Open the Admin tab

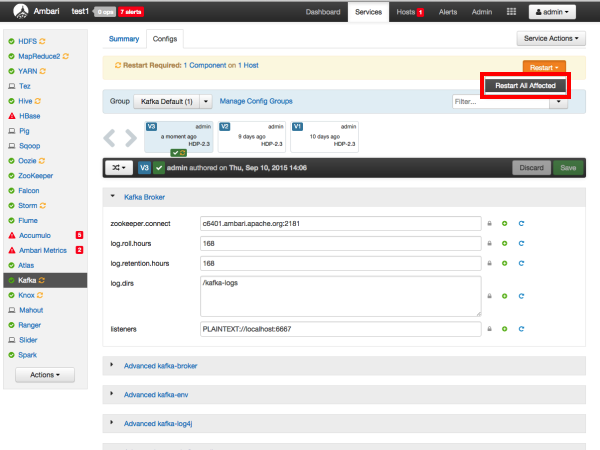tap(482, 12)
